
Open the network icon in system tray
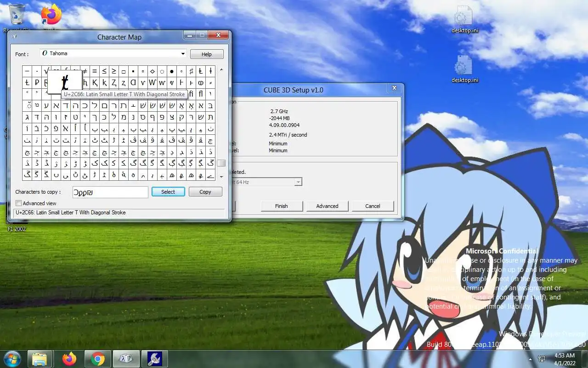[542, 359]
